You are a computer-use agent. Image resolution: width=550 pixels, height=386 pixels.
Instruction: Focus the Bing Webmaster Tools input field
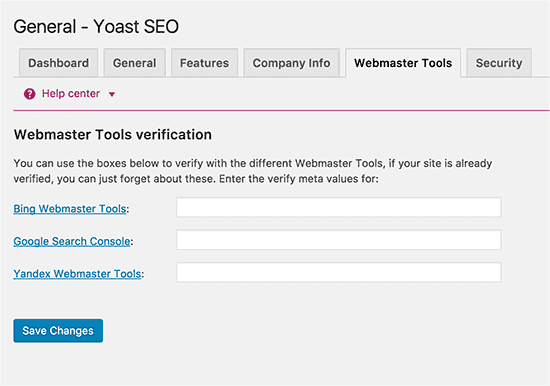pos(339,207)
